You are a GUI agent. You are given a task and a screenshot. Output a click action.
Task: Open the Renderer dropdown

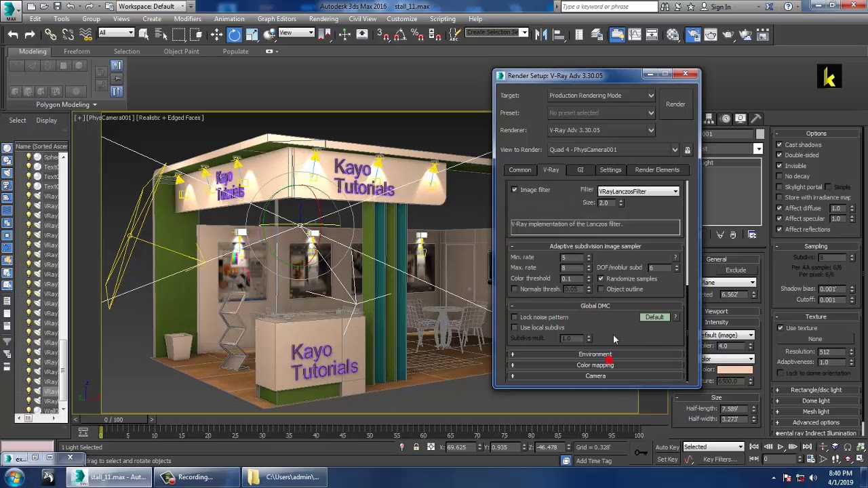pyautogui.click(x=601, y=130)
